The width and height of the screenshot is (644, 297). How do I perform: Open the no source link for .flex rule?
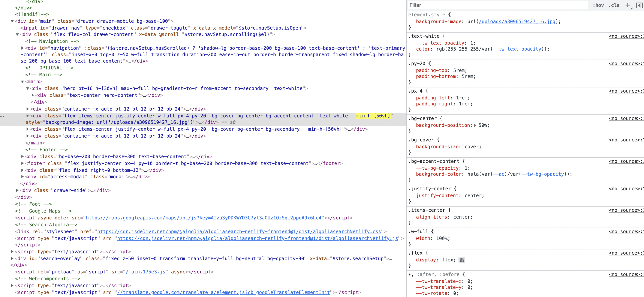pyautogui.click(x=626, y=253)
